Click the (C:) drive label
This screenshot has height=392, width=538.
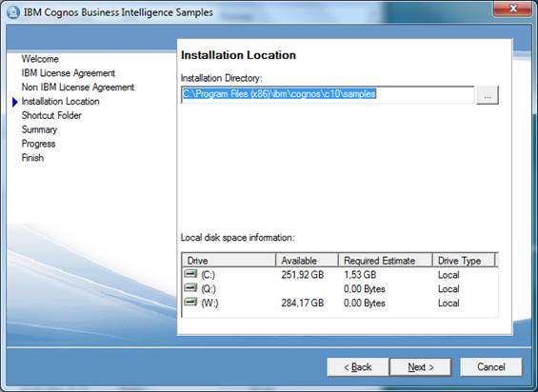(x=208, y=275)
